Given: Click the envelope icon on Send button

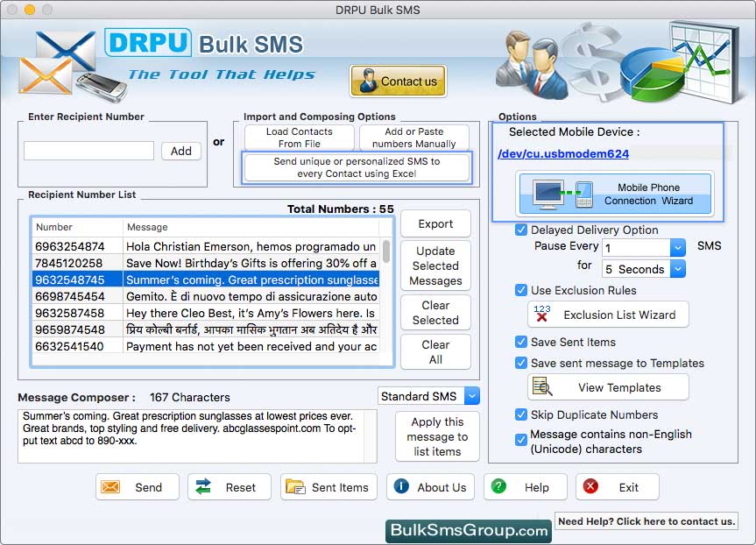Looking at the screenshot, I should tap(110, 486).
